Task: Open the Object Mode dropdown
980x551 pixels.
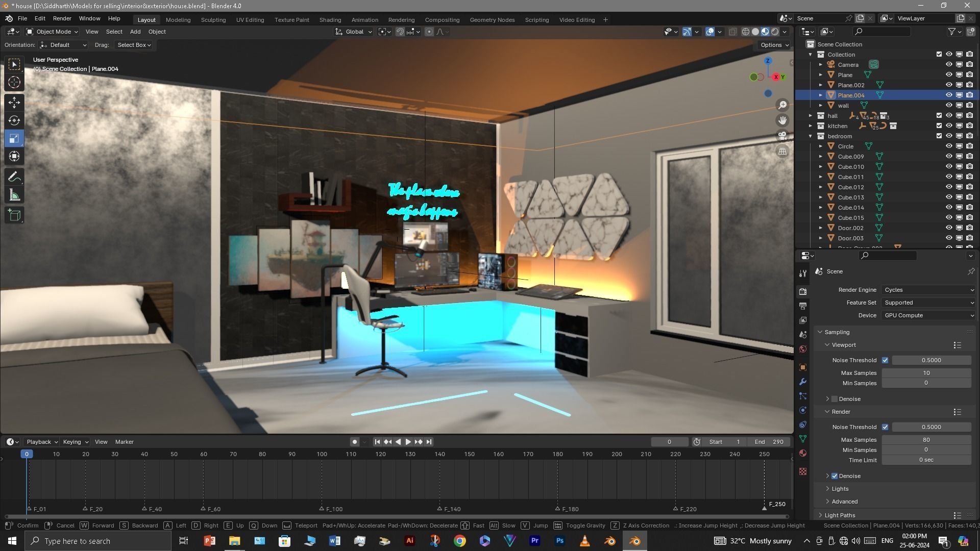Action: click(x=52, y=32)
